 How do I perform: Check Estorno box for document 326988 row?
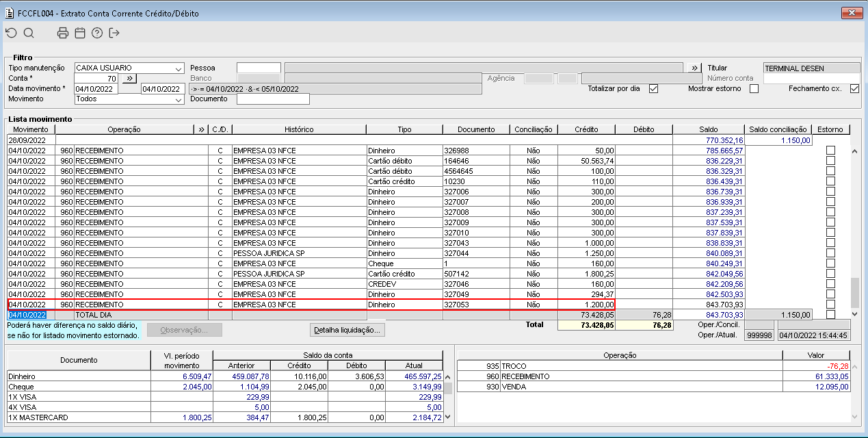click(x=830, y=150)
